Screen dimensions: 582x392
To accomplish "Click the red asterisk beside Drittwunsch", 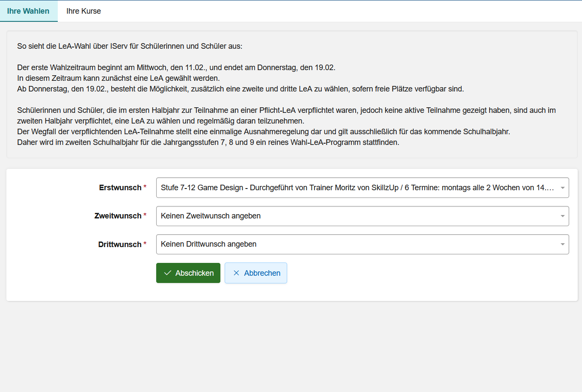I will (x=145, y=244).
